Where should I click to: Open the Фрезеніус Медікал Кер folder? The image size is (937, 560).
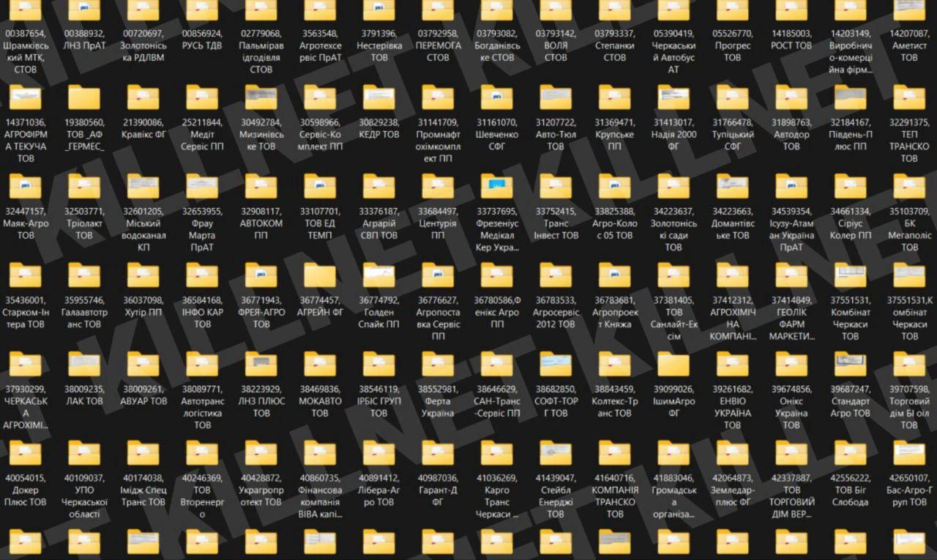tap(497, 187)
